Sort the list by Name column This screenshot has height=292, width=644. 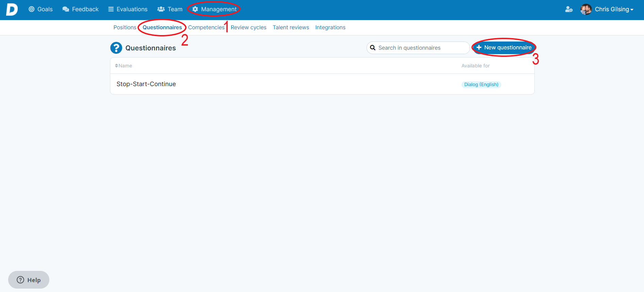tap(124, 66)
